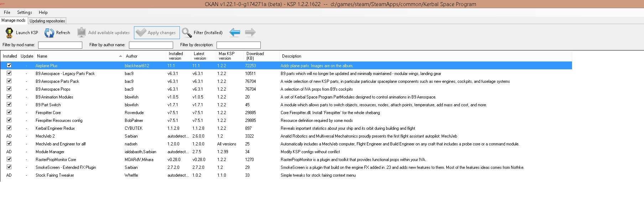
Task: Open the File menu
Action: tap(7, 12)
